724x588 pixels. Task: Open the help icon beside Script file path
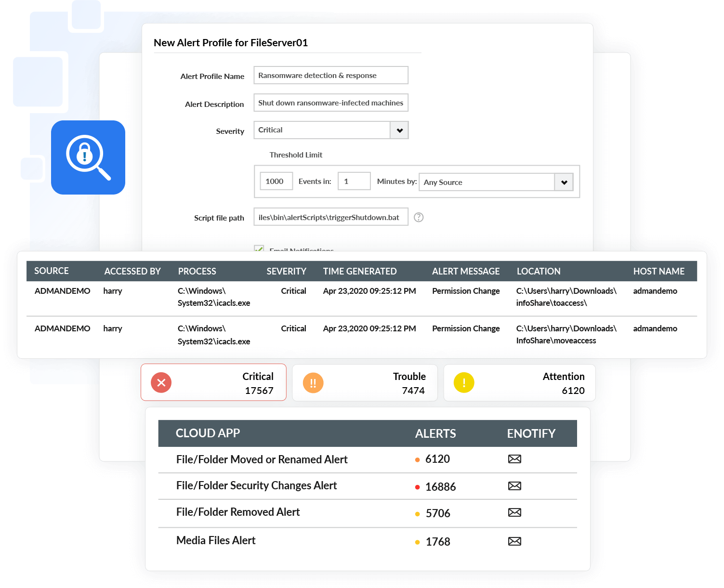419,217
